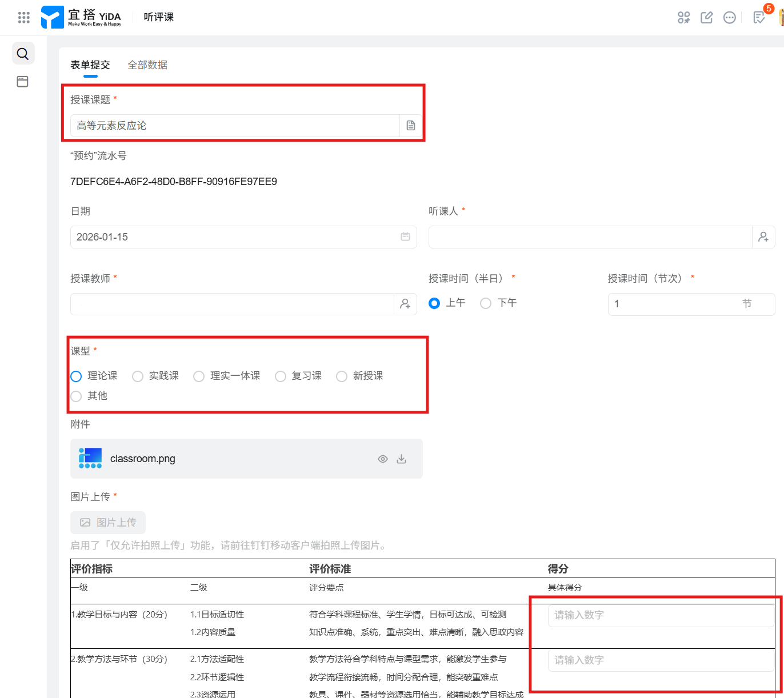Click the add person icon for 听课人

click(763, 237)
